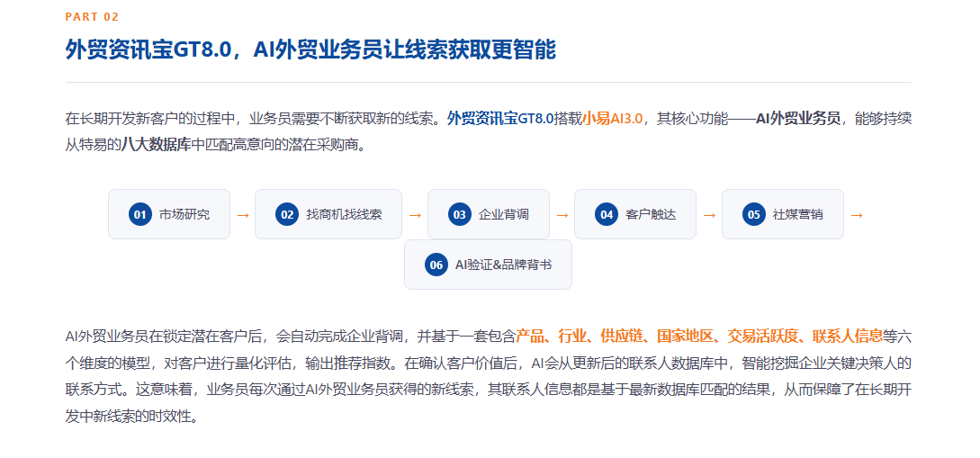Click the blue 04 number badge
Screen dimensions: 980x458
point(607,215)
